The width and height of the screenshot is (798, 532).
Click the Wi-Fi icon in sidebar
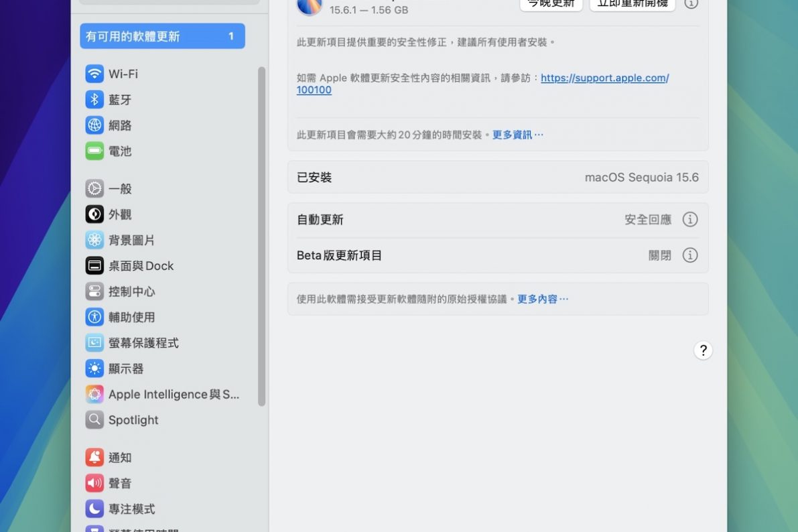(94, 74)
